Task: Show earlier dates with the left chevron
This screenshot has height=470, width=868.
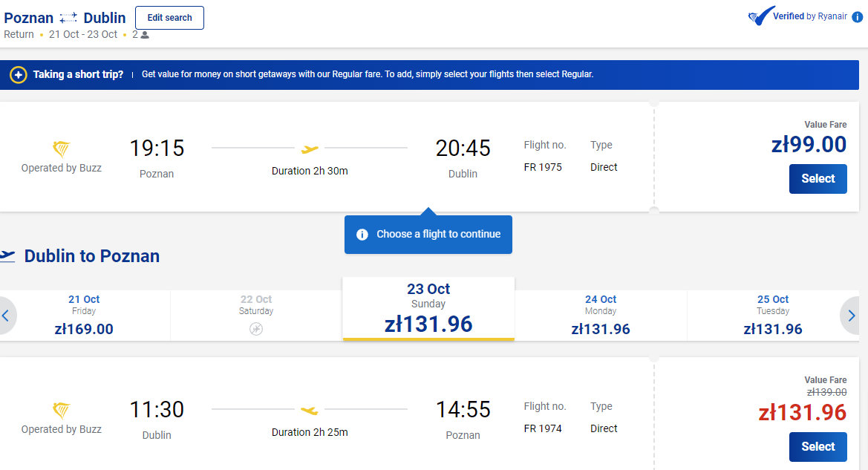Action: pyautogui.click(x=5, y=316)
